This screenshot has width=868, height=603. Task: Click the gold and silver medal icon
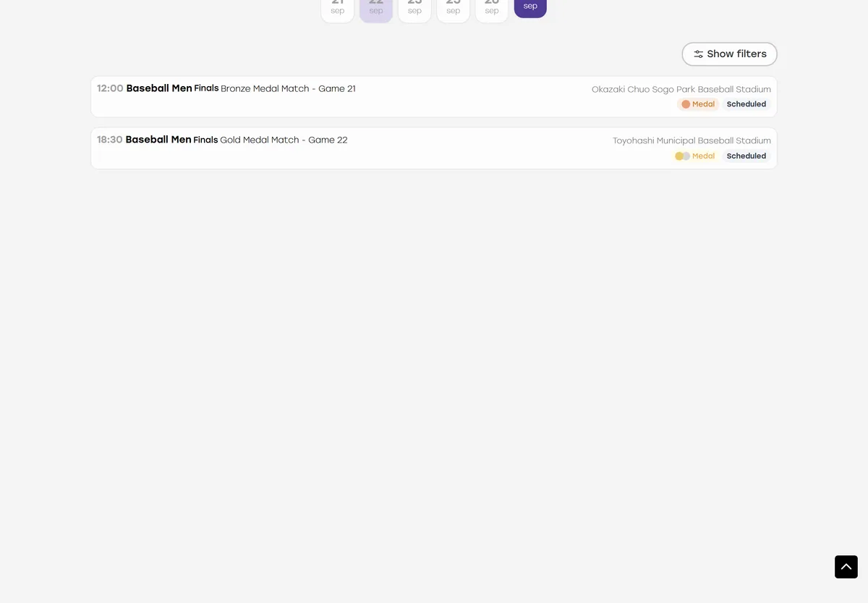pyautogui.click(x=682, y=156)
